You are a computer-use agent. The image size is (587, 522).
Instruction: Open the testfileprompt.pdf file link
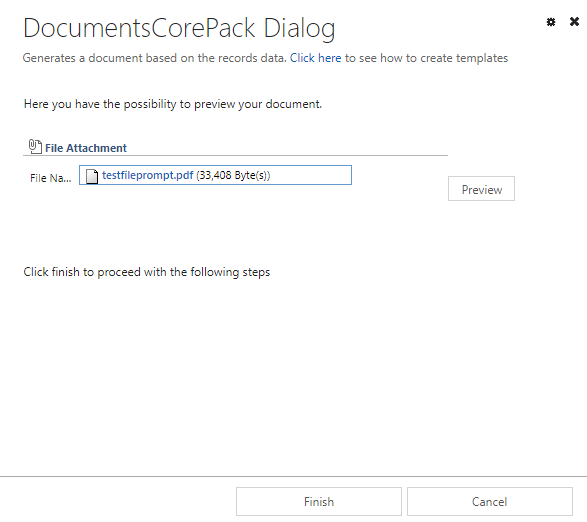pos(147,175)
